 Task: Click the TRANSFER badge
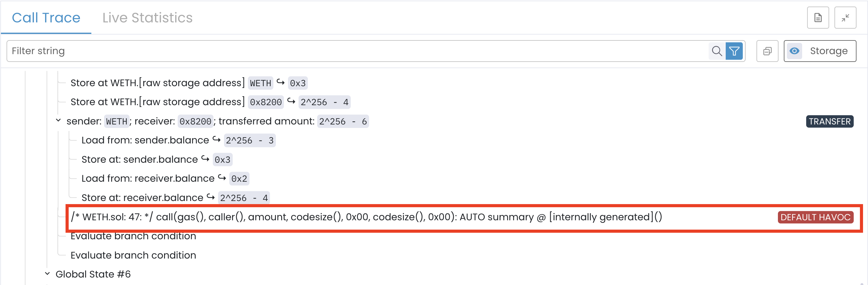pos(829,121)
